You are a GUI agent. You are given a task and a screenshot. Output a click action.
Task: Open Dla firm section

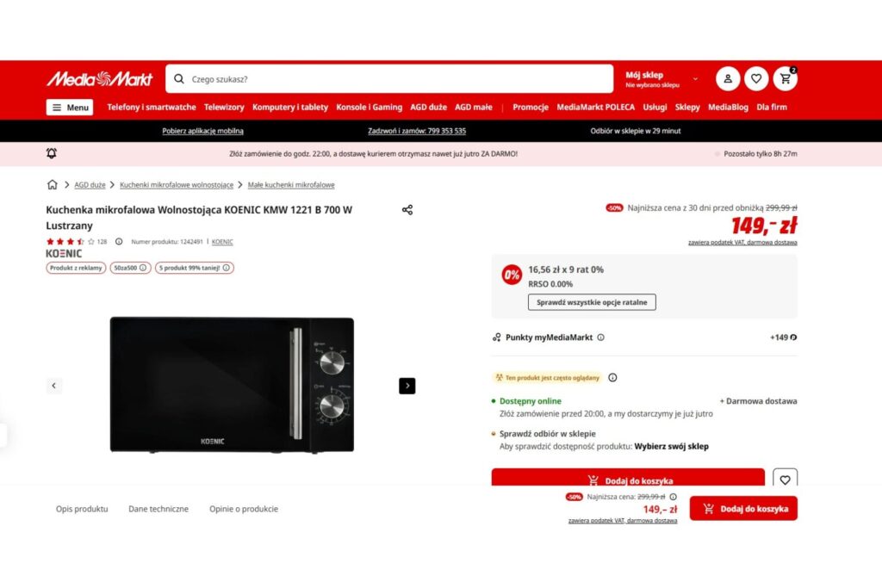(x=772, y=107)
